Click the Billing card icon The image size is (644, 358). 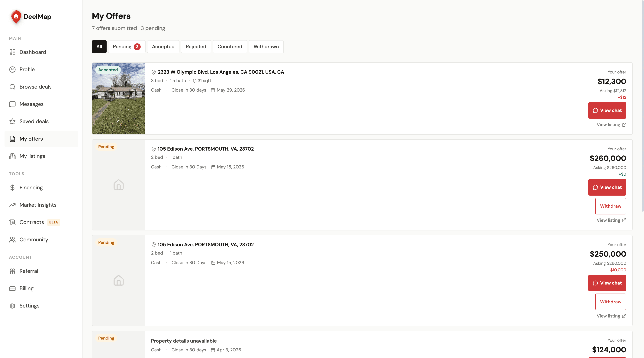pos(12,288)
